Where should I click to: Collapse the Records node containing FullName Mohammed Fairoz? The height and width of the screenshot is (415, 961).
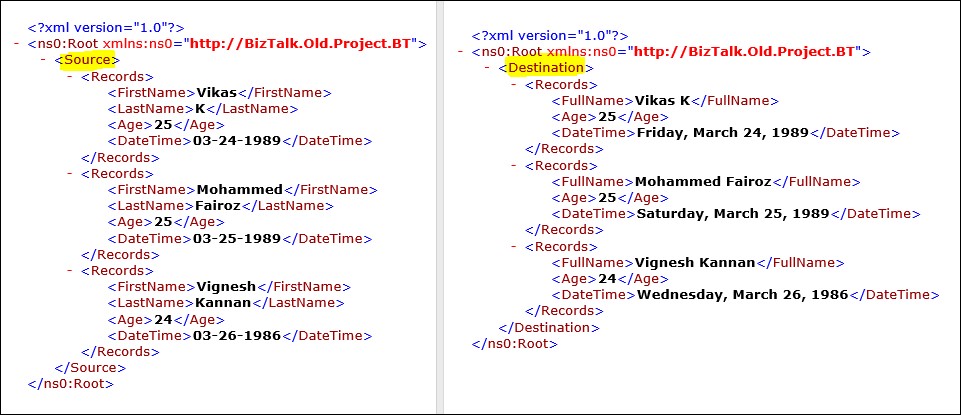(514, 166)
